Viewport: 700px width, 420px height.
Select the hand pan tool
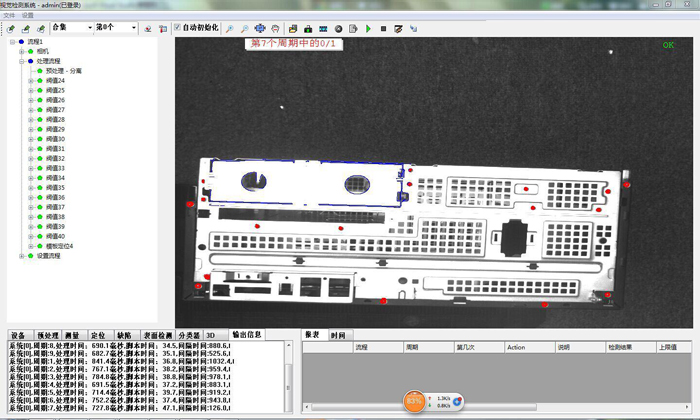275,28
